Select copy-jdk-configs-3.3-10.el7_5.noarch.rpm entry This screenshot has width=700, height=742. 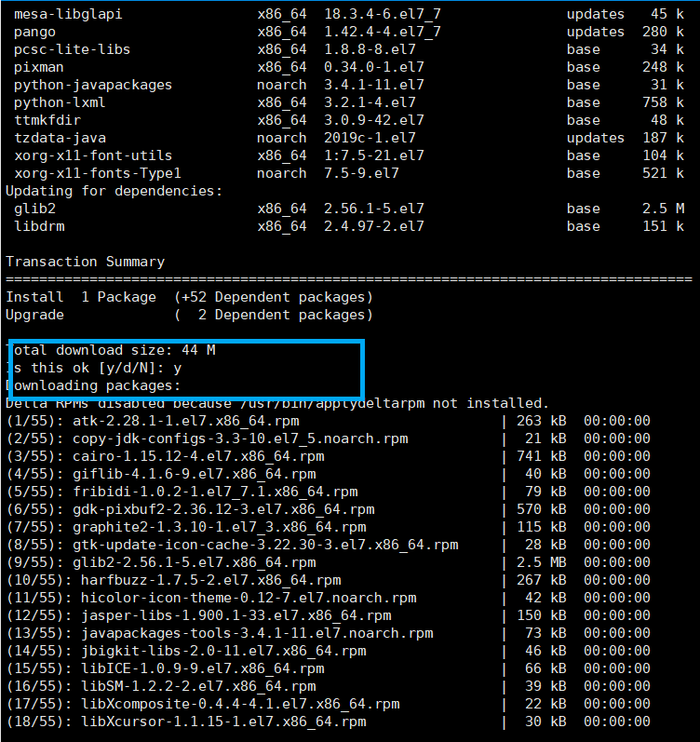[240, 439]
